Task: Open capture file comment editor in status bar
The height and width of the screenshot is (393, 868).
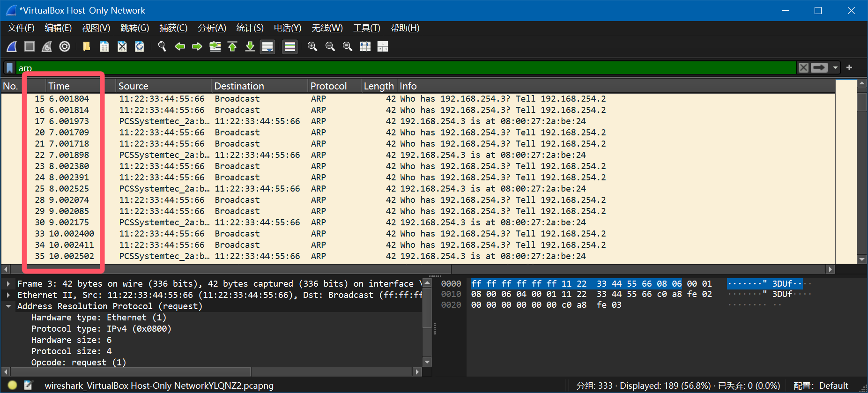Action: 29,386
